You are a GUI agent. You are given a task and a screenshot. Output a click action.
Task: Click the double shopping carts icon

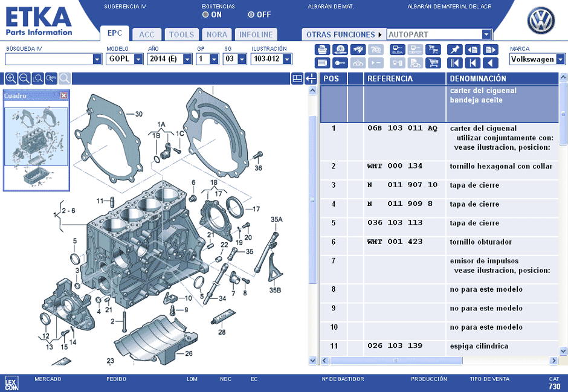[433, 49]
